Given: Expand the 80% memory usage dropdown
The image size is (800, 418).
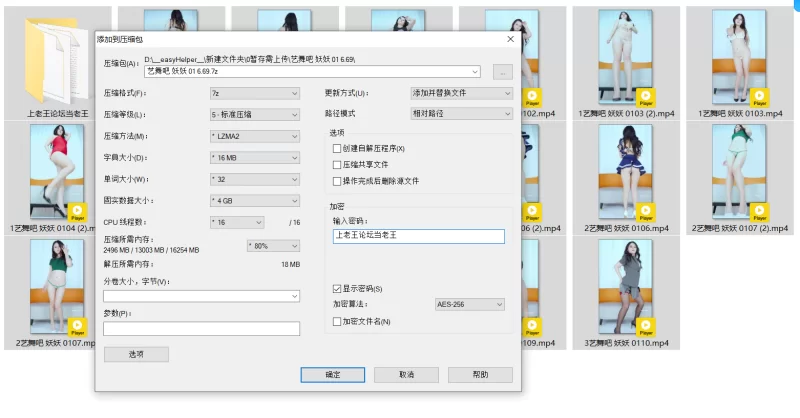Looking at the screenshot, I should 273,246.
